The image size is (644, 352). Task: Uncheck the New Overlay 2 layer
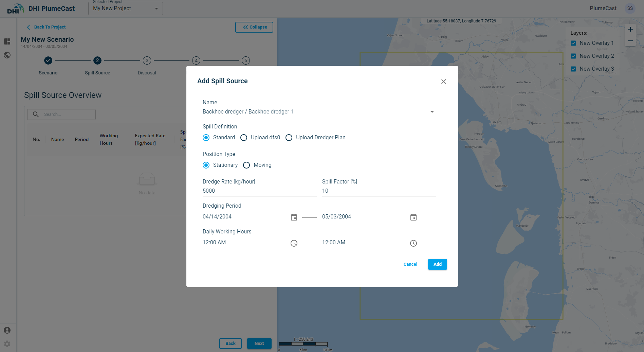click(573, 56)
